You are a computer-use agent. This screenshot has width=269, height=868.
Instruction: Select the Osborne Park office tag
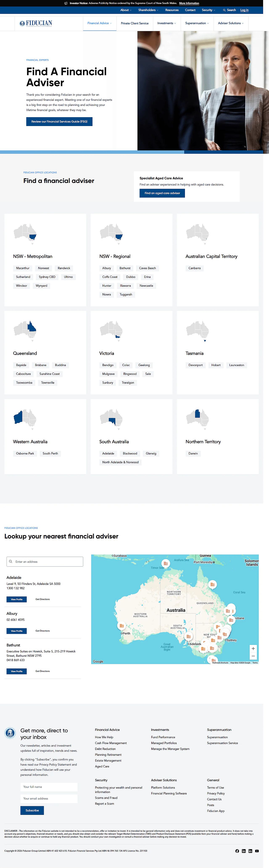tap(25, 454)
